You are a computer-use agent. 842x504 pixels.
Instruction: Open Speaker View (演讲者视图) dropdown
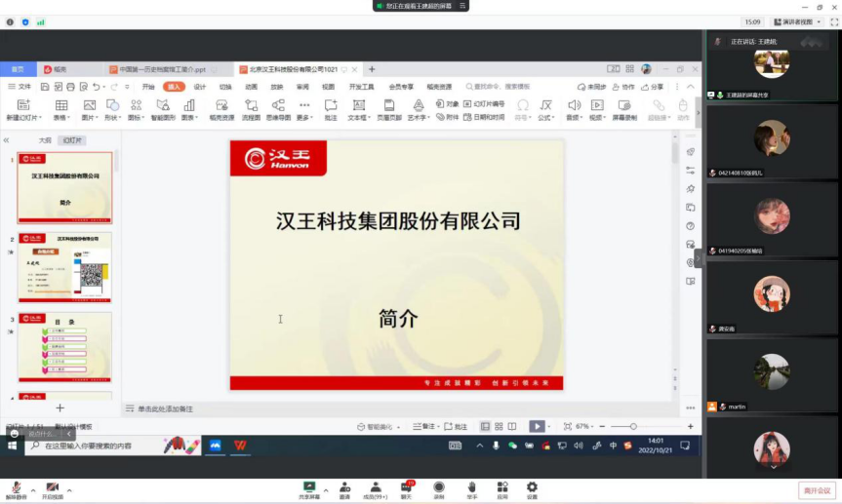click(797, 22)
